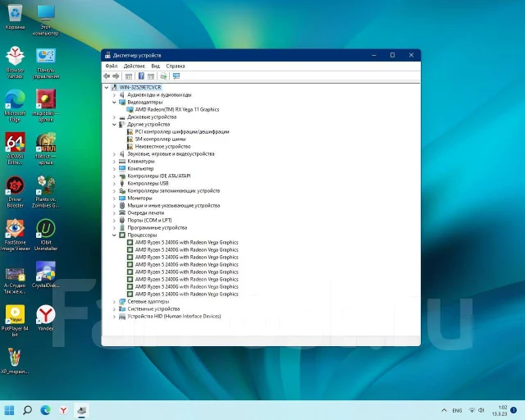This screenshot has height=420, width=525.
Task: Expand the Сетевые адаптеры category
Action: pos(114,302)
